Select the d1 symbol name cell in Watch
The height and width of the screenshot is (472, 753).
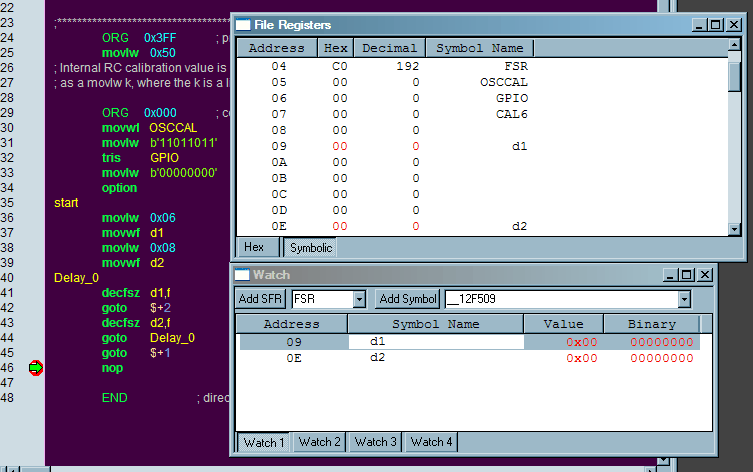click(436, 341)
